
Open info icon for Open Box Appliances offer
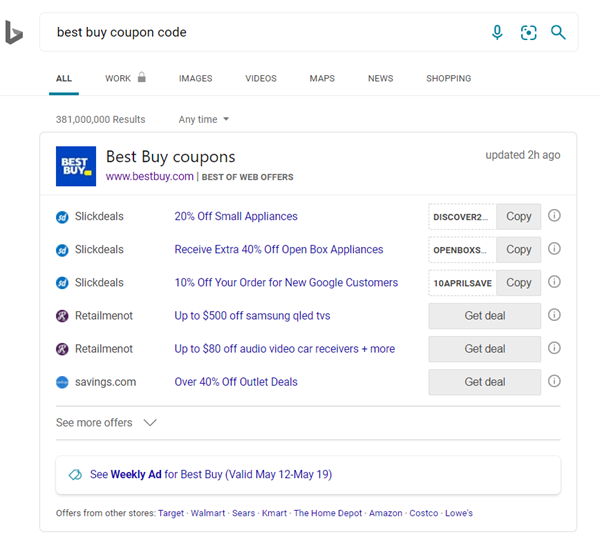554,249
